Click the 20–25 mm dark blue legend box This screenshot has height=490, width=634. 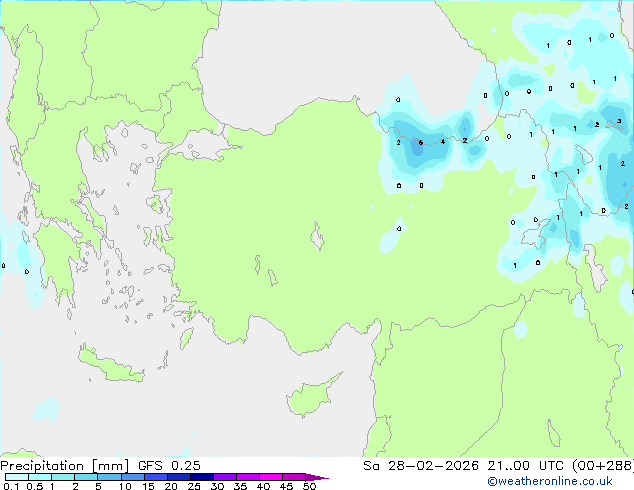coord(179,477)
